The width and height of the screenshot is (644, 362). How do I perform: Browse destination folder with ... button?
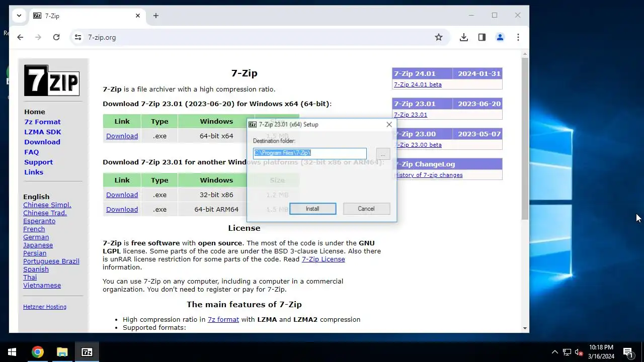(383, 154)
